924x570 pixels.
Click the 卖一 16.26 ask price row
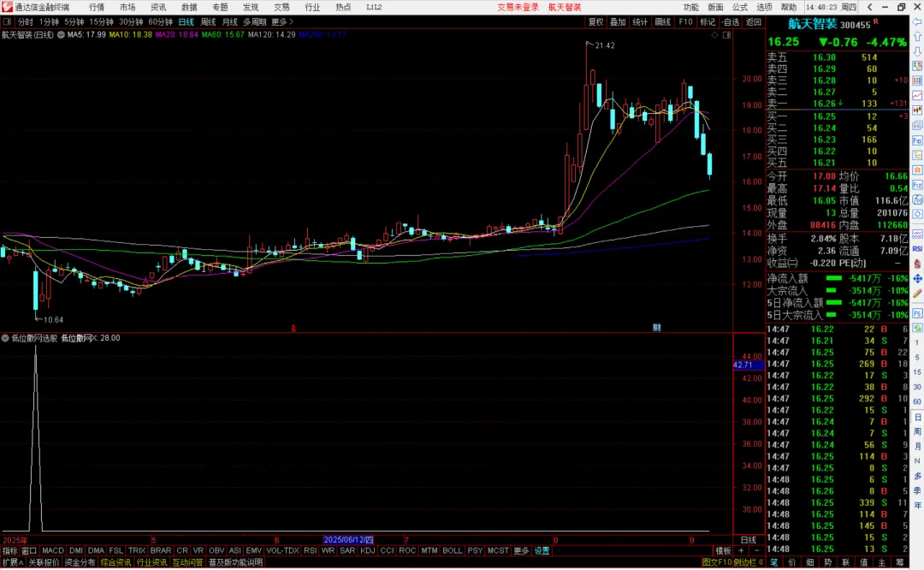click(x=838, y=104)
